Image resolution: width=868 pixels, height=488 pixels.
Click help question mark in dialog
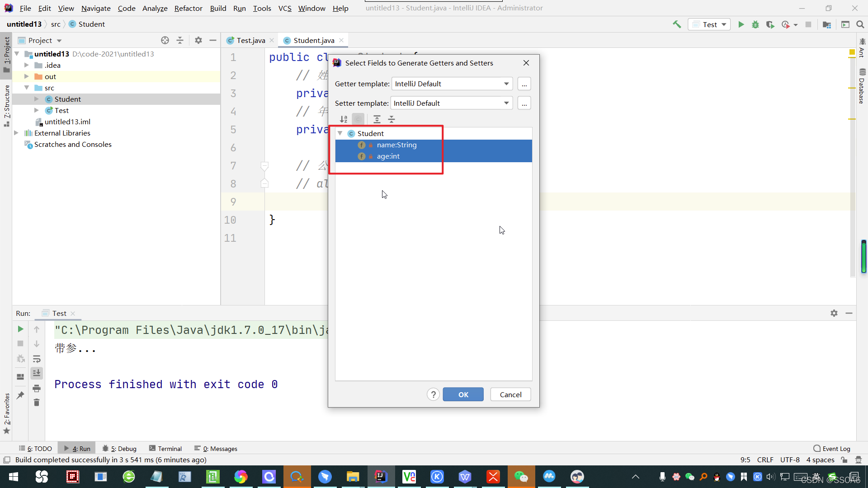click(x=433, y=394)
